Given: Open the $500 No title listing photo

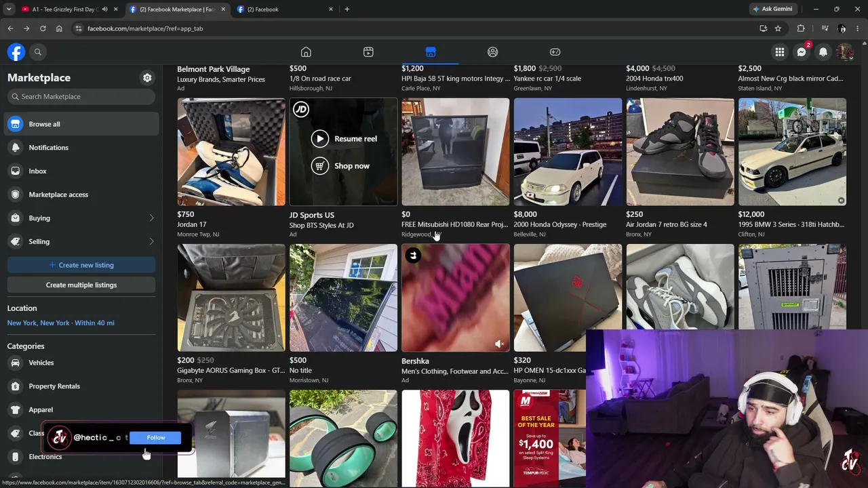Looking at the screenshot, I should [x=344, y=298].
